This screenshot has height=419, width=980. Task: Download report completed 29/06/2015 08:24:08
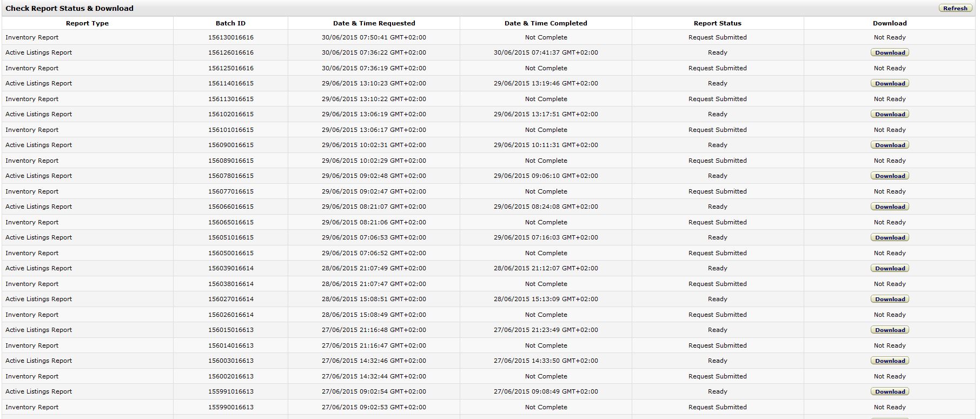(890, 207)
